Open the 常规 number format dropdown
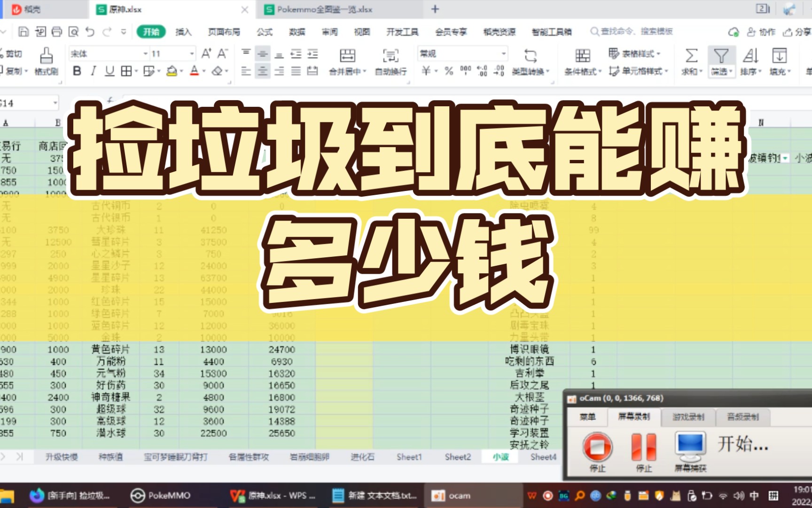 coord(503,53)
